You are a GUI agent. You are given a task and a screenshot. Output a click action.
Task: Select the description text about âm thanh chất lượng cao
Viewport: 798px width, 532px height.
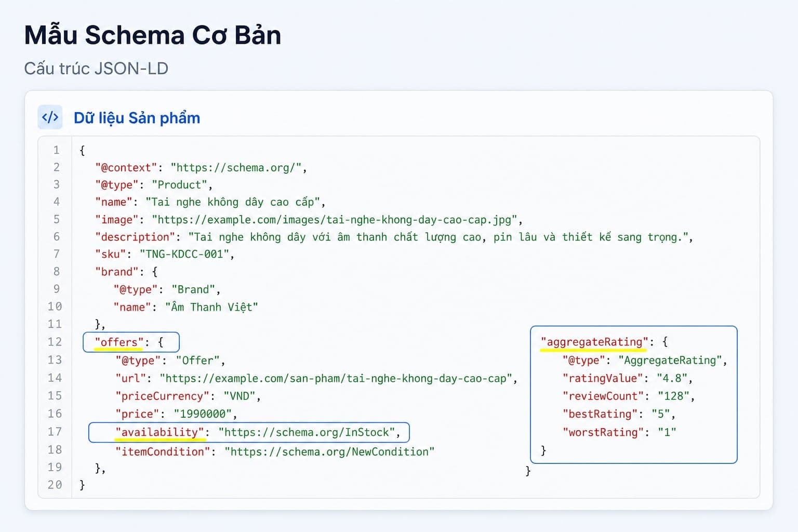[x=437, y=237]
